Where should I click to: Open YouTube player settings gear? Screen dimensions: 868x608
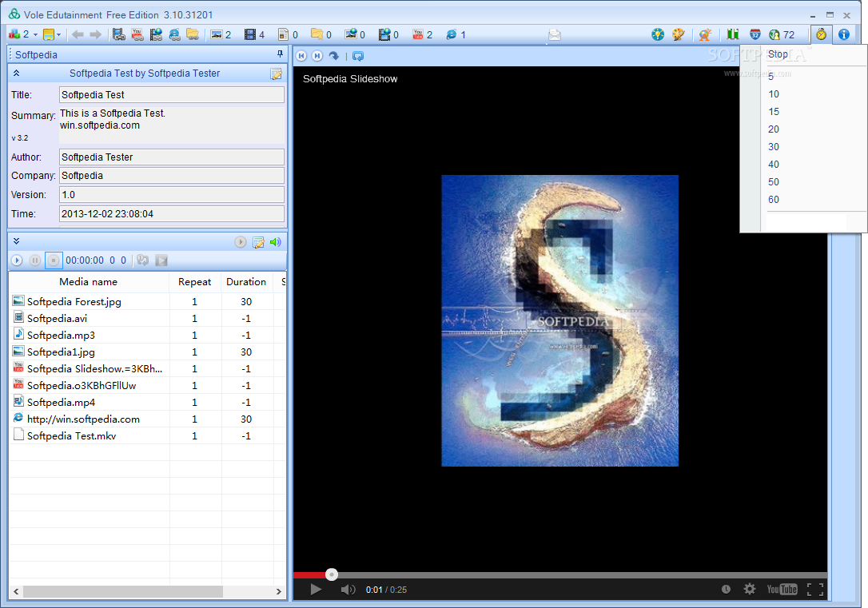(x=750, y=589)
